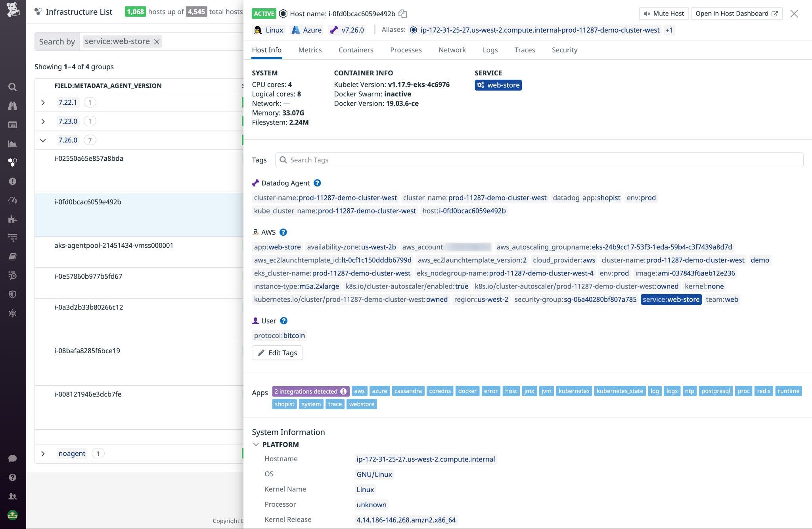This screenshot has height=529, width=812.
Task: Mute Host using the top button
Action: pos(663,13)
